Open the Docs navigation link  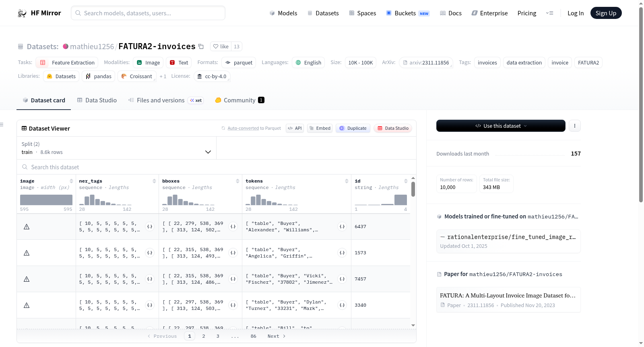451,13
